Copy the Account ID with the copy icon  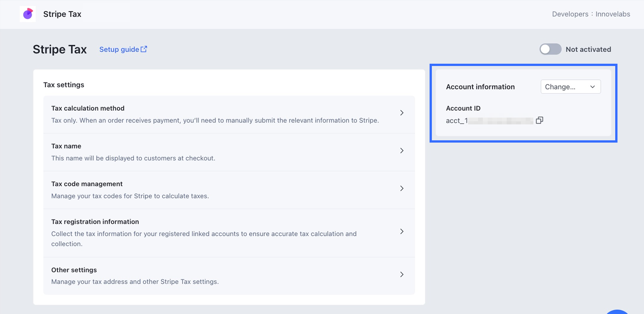539,120
